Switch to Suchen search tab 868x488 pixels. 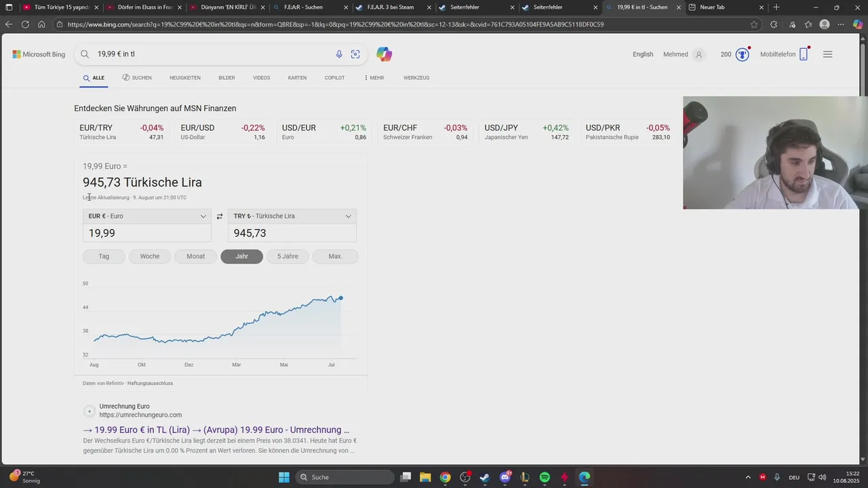[x=137, y=78]
